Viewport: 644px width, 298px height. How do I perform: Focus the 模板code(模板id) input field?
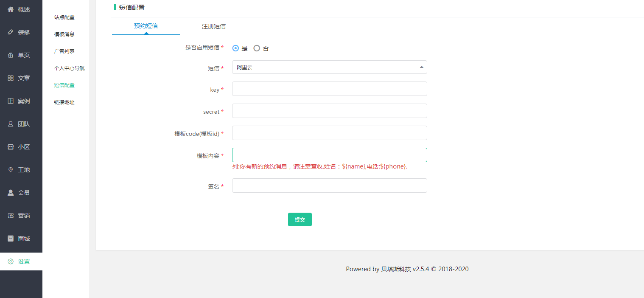pyautogui.click(x=329, y=133)
